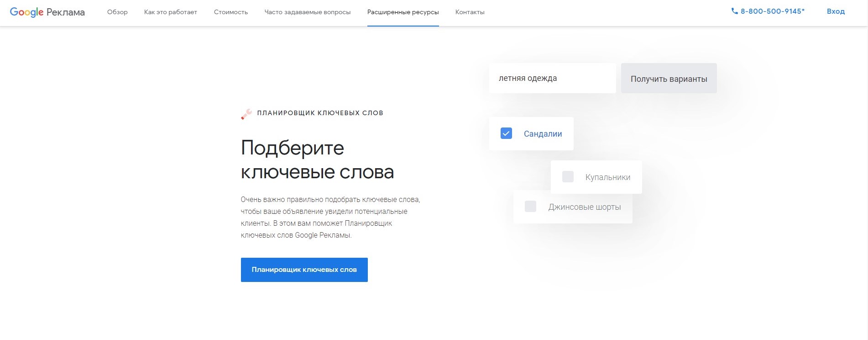The width and height of the screenshot is (868, 340).
Task: Go to the Стоимость page
Action: click(x=231, y=12)
